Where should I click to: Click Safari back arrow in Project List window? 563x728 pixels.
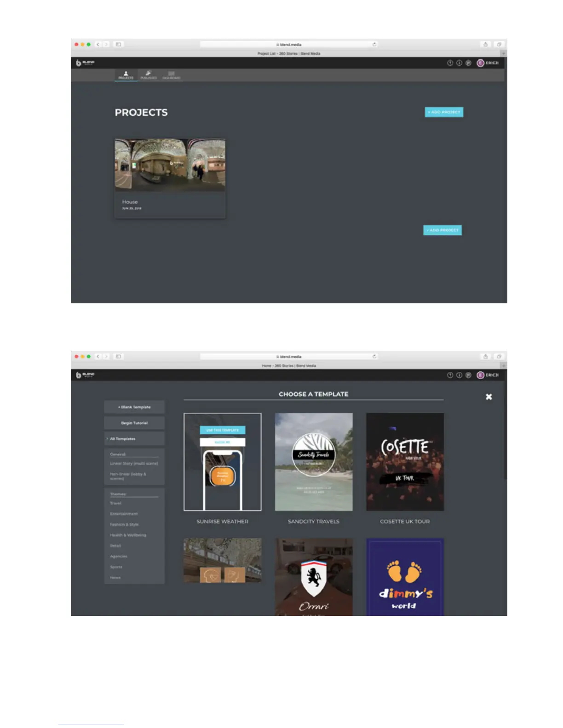(x=98, y=45)
